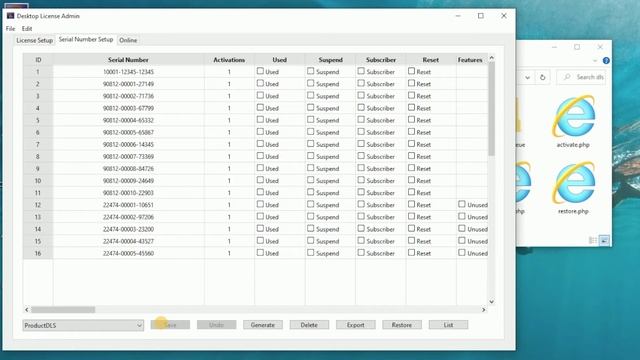
Task: Click the Explorer refresh icon
Action: click(x=542, y=77)
